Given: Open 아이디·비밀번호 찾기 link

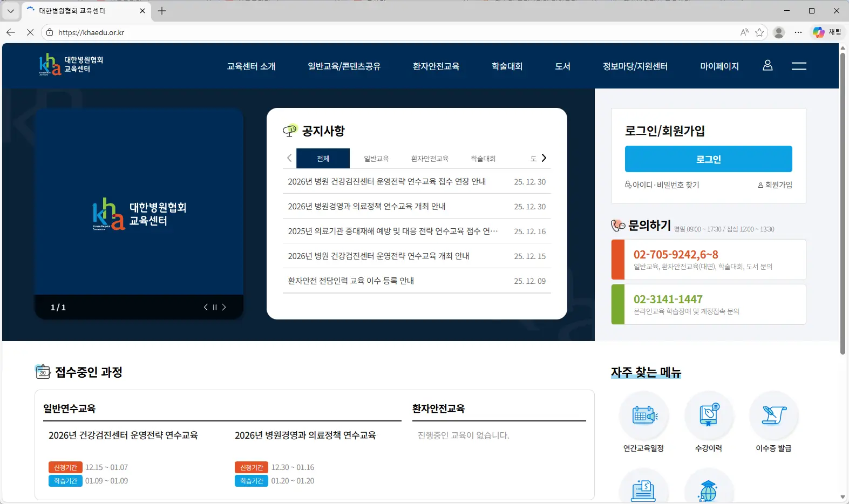Looking at the screenshot, I should point(662,185).
